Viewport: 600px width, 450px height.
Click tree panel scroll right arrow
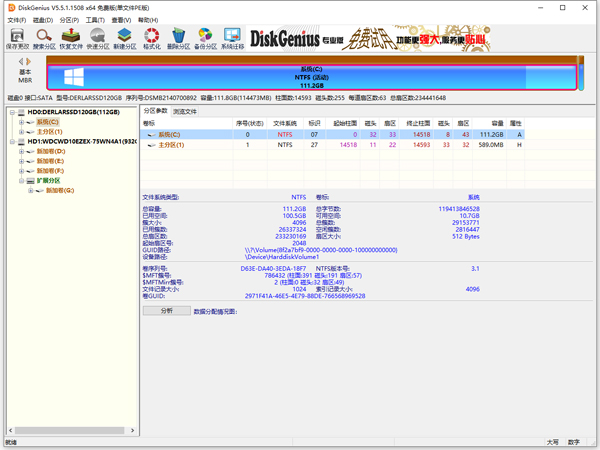132,430
